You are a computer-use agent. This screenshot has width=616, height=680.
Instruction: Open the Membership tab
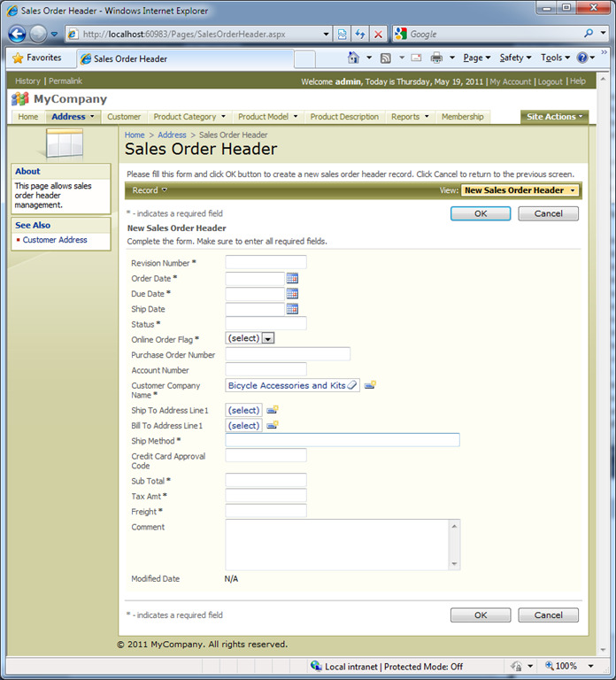pyautogui.click(x=462, y=117)
